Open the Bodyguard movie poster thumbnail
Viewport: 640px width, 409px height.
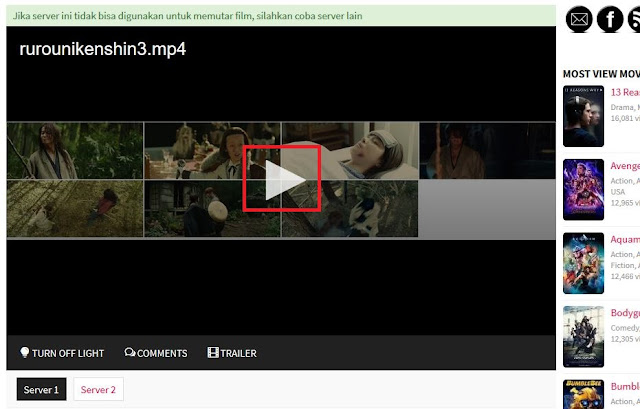(x=583, y=336)
